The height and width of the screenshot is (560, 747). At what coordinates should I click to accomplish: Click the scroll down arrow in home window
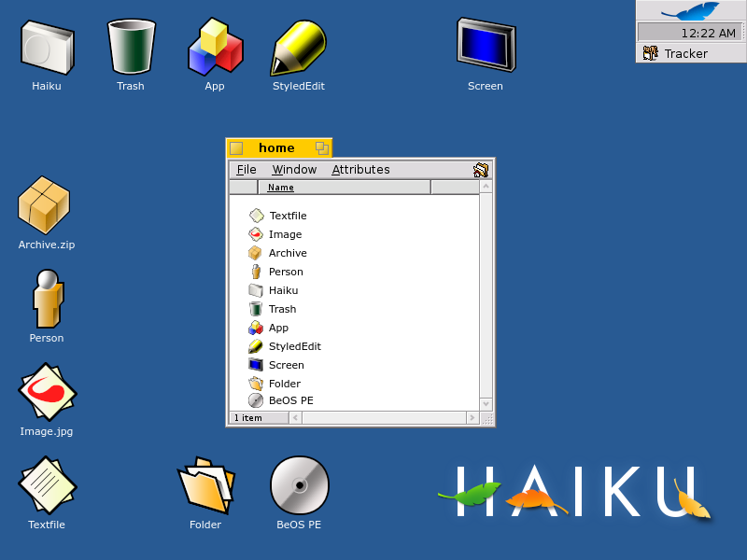click(x=486, y=404)
